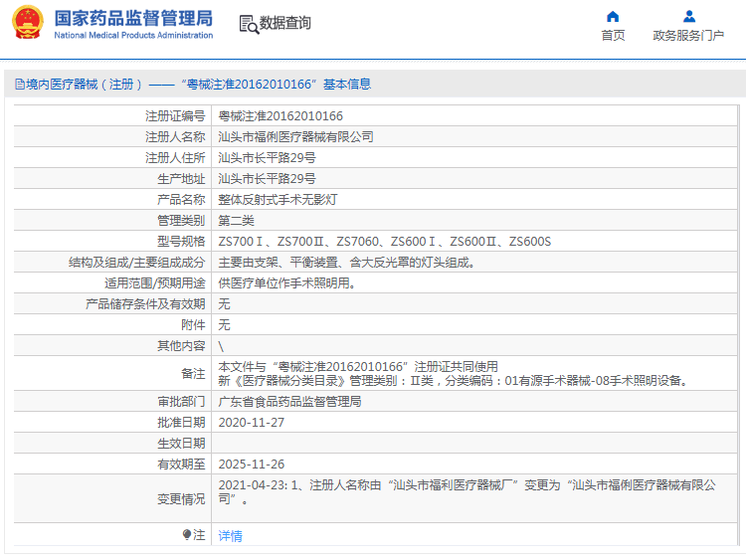Click the 适用范围/预期用途 label
The height and width of the screenshot is (560, 746).
click(x=154, y=283)
